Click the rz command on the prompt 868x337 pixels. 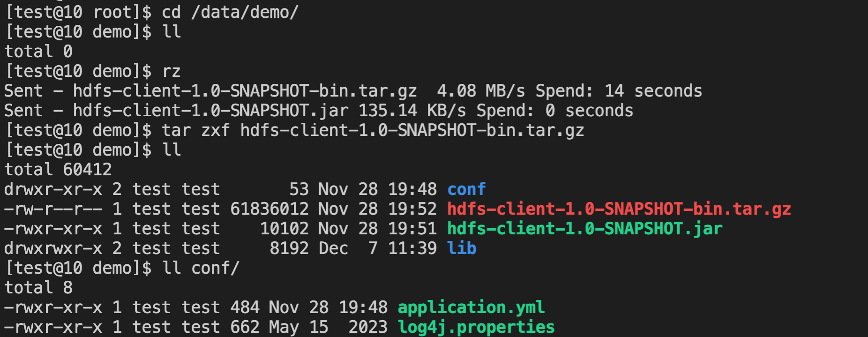point(171,71)
